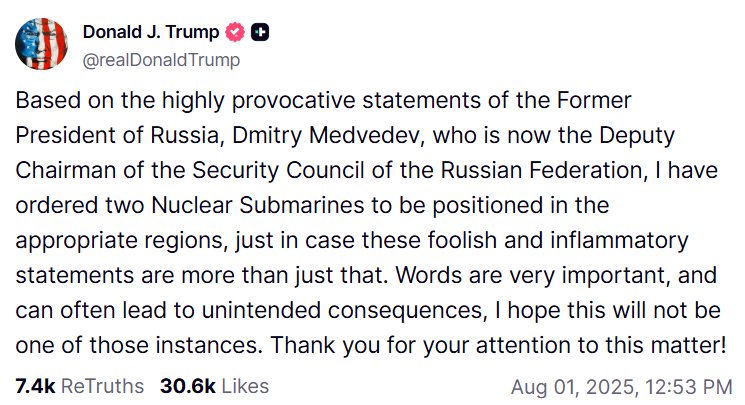The height and width of the screenshot is (405, 745).
Task: Click the Likes label word
Action: pyautogui.click(x=245, y=386)
